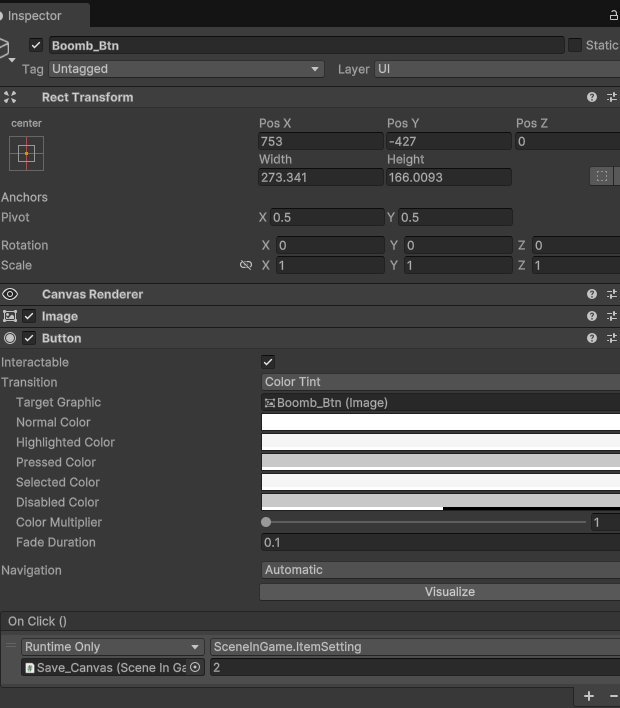This screenshot has height=708, width=620.
Task: Click the Pos Y field -427
Action: 449,141
